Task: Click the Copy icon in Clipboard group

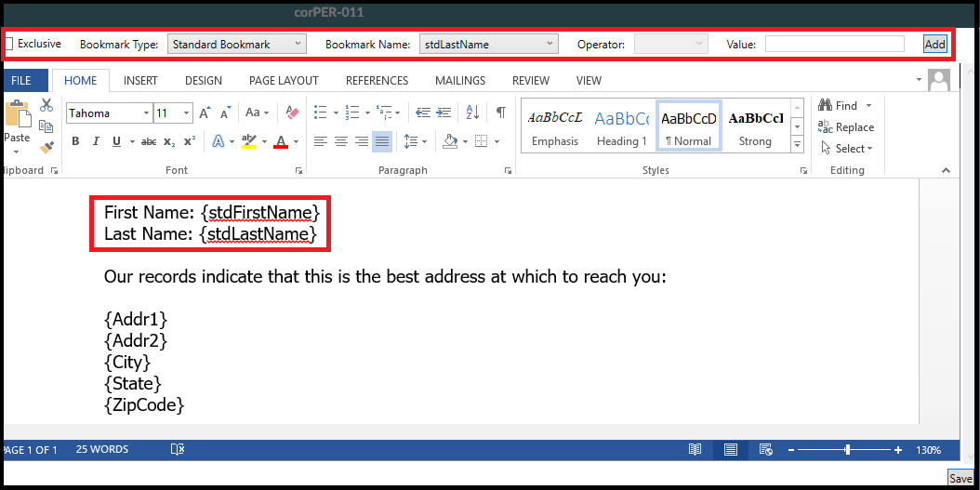Action: (x=46, y=126)
